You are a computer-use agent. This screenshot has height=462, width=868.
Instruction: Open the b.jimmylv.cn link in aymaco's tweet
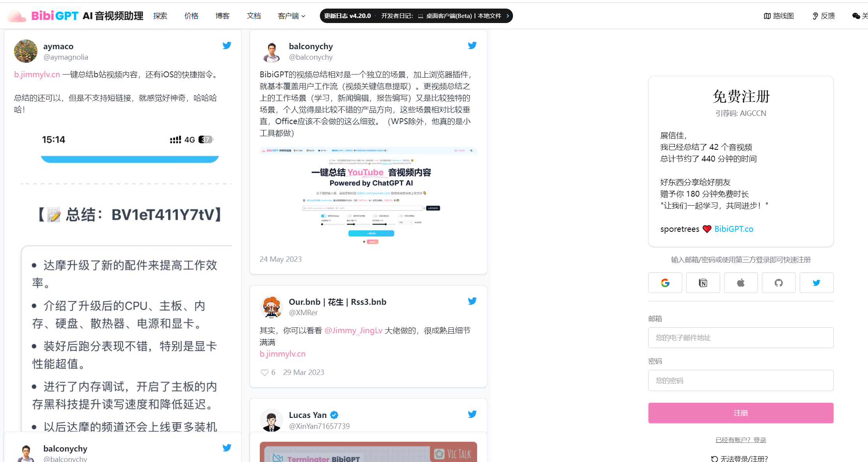click(37, 74)
